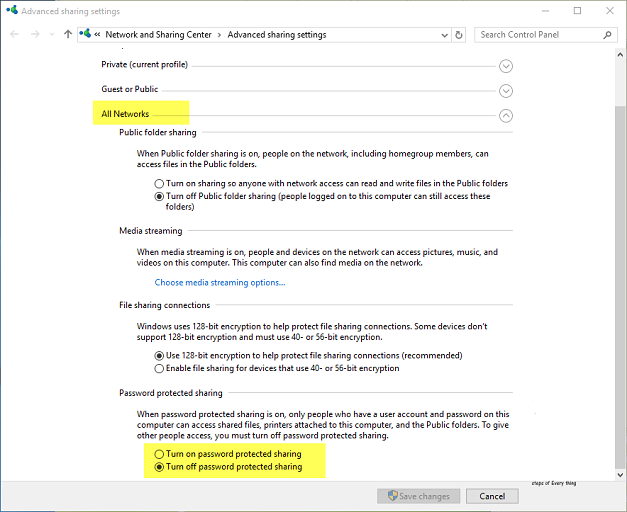Click Advanced sharing settings breadcrumb

pyautogui.click(x=277, y=35)
